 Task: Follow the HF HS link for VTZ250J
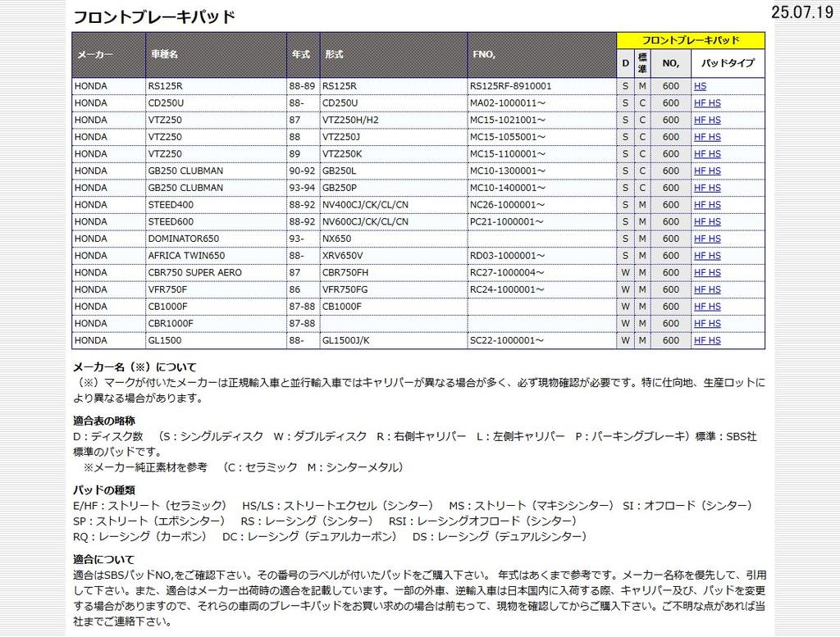pos(706,137)
